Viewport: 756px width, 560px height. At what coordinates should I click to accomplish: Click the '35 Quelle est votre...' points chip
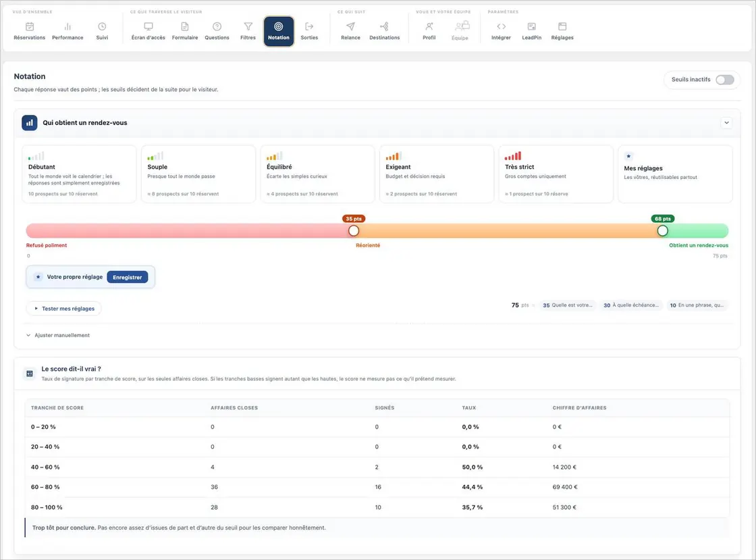[568, 305]
